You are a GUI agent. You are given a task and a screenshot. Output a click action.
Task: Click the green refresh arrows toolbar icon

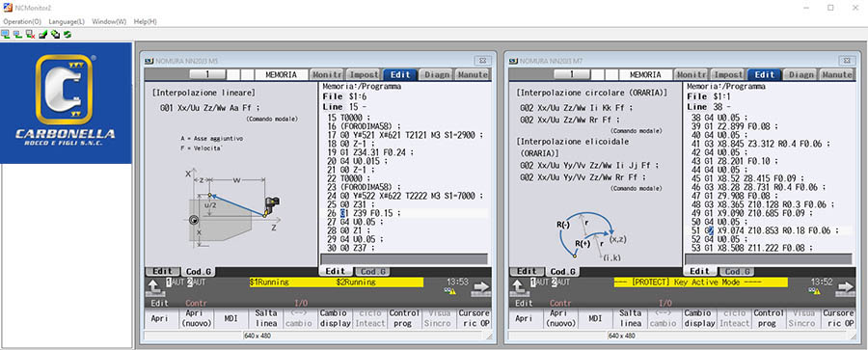pyautogui.click(x=68, y=35)
